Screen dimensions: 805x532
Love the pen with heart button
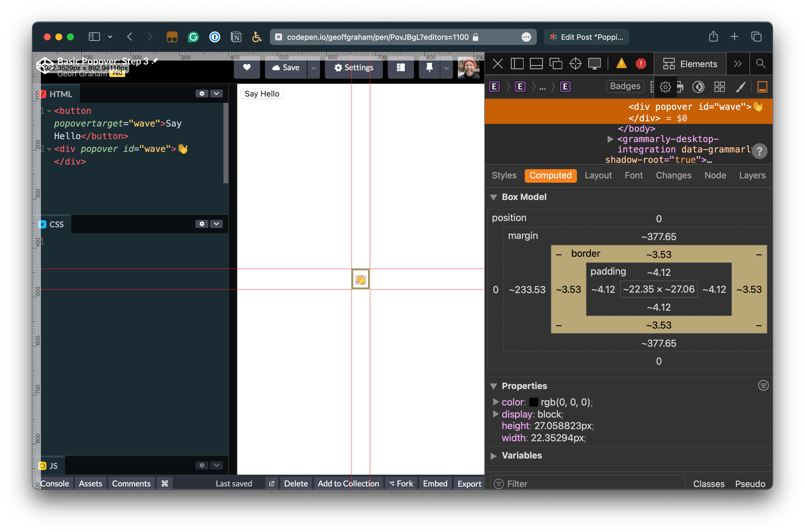click(x=247, y=67)
